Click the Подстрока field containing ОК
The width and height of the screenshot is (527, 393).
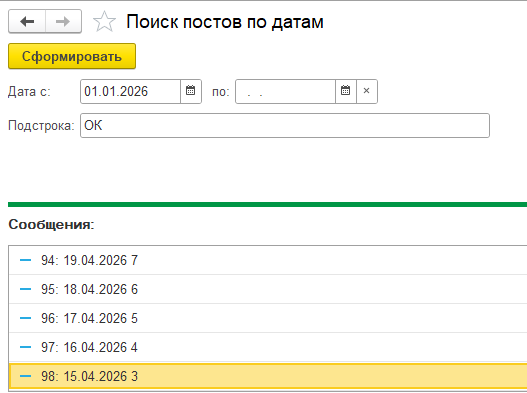coord(285,125)
